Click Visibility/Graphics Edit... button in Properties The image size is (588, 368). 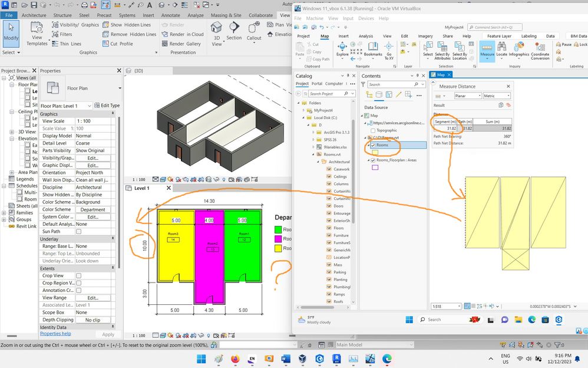93,158
